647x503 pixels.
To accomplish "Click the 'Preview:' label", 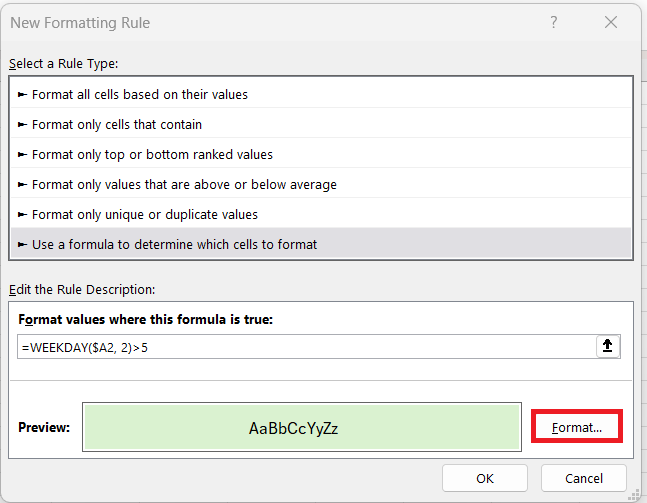I will tap(44, 427).
